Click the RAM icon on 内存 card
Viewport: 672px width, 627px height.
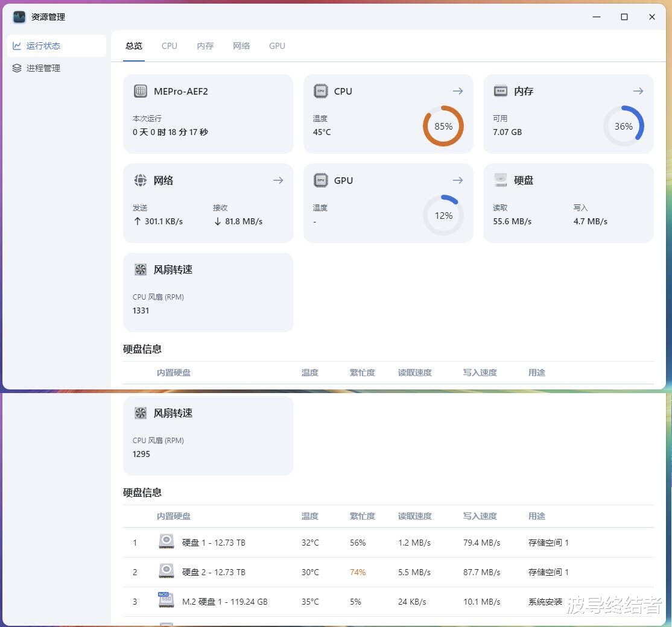[x=501, y=91]
